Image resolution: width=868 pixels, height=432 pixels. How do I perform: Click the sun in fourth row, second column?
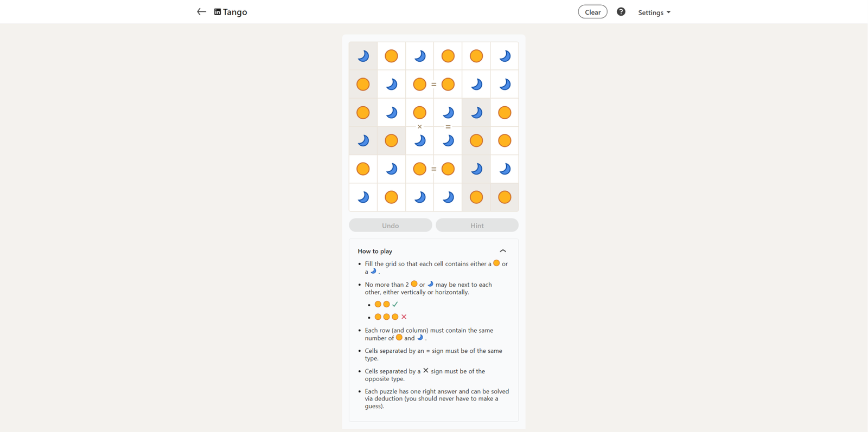click(391, 141)
